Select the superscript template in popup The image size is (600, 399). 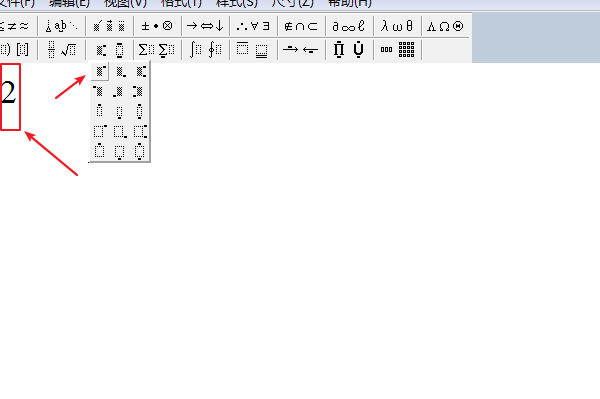click(100, 71)
